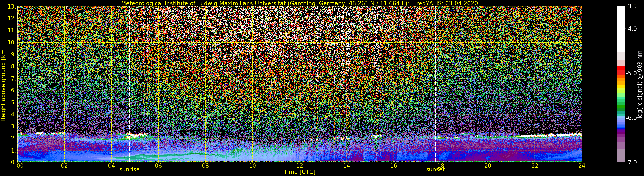Click time axis tick label '10'
Screen dimensions: 644x176
point(252,166)
